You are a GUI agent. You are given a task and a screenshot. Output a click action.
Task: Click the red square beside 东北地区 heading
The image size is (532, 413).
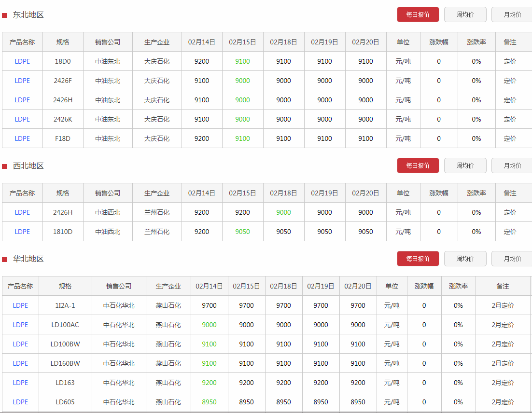4,15
